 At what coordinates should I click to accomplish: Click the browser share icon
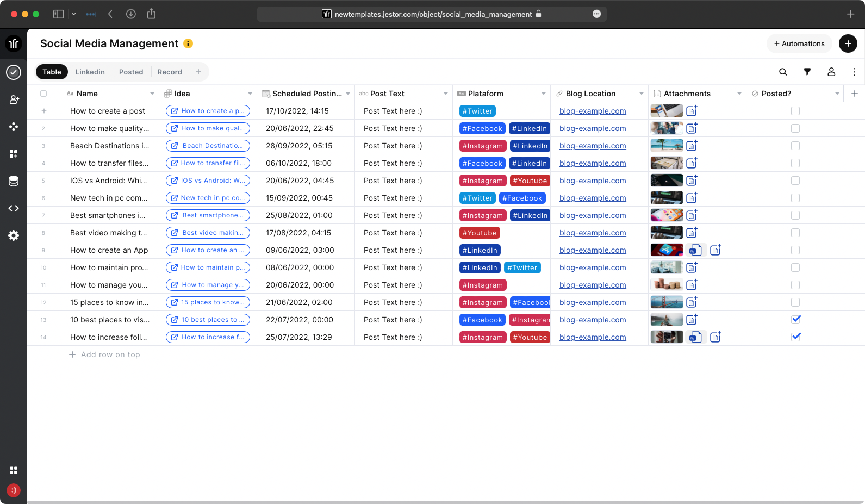[x=151, y=14]
